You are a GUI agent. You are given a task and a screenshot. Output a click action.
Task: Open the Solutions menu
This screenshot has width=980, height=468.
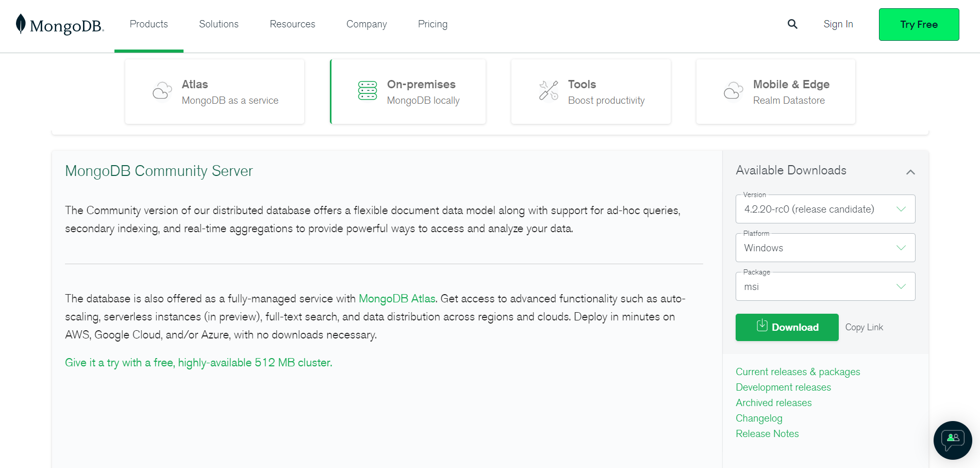[x=219, y=24]
